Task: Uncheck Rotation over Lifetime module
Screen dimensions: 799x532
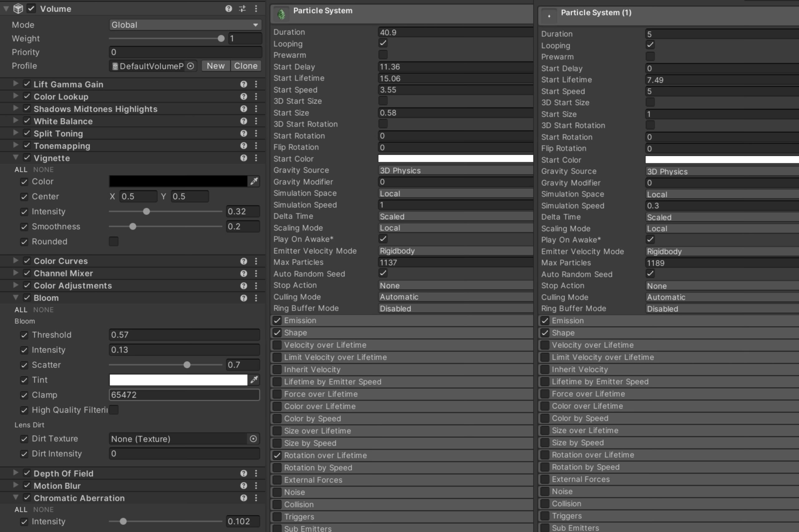Action: pos(277,455)
